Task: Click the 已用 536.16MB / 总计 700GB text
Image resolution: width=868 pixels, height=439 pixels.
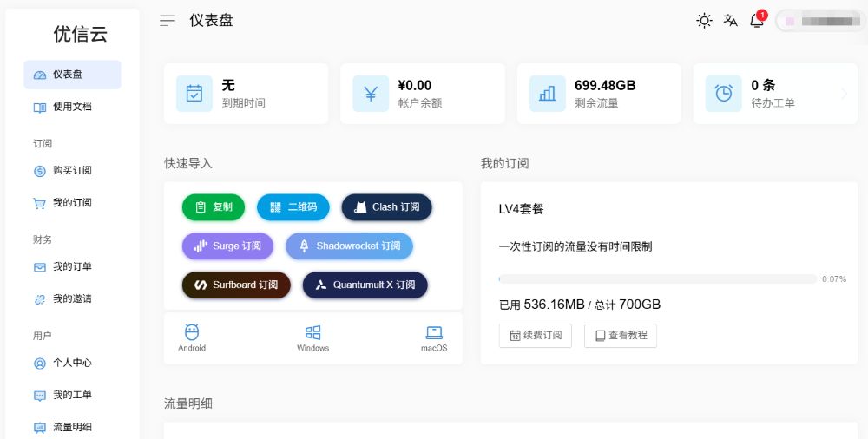Action: coord(580,305)
